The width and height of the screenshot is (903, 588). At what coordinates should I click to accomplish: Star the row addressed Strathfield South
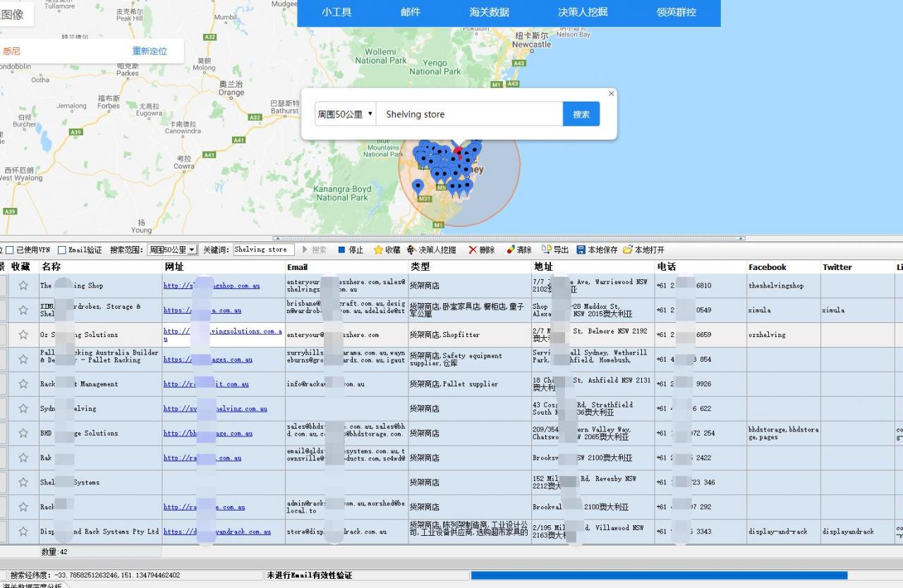coord(23,408)
